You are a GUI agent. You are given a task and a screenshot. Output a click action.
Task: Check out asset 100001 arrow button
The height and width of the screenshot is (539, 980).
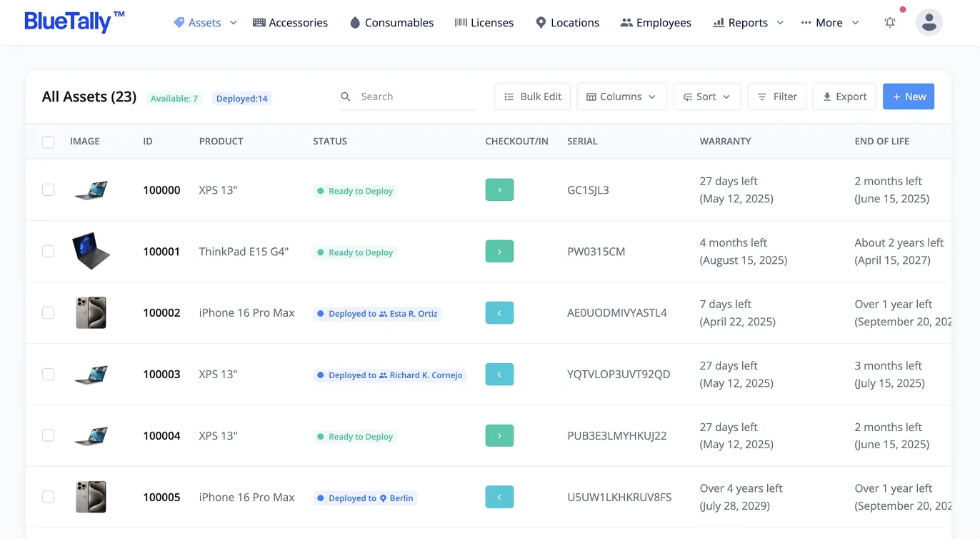499,252
